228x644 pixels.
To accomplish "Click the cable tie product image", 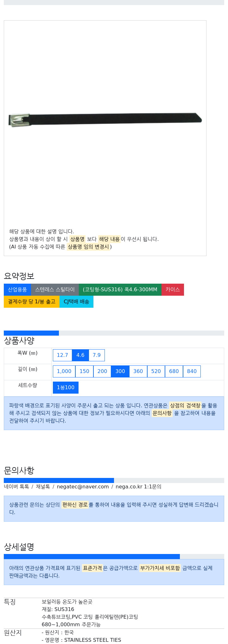I will 105,119.
